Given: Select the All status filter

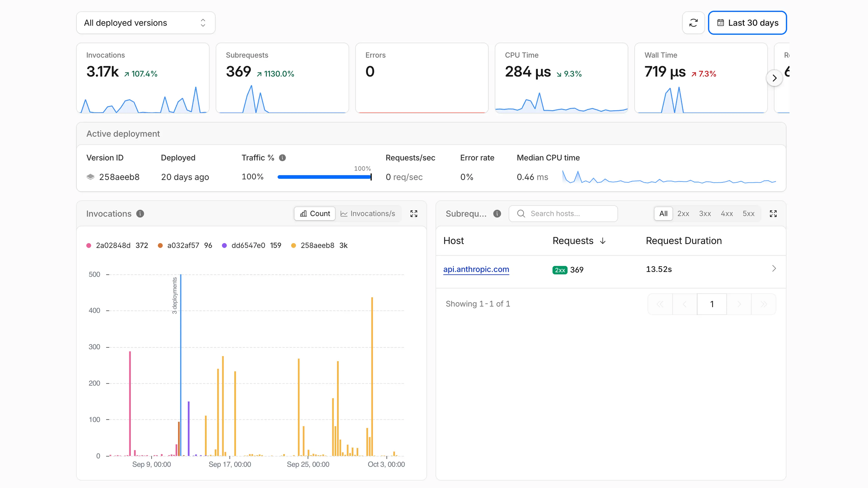Looking at the screenshot, I should pyautogui.click(x=663, y=213).
